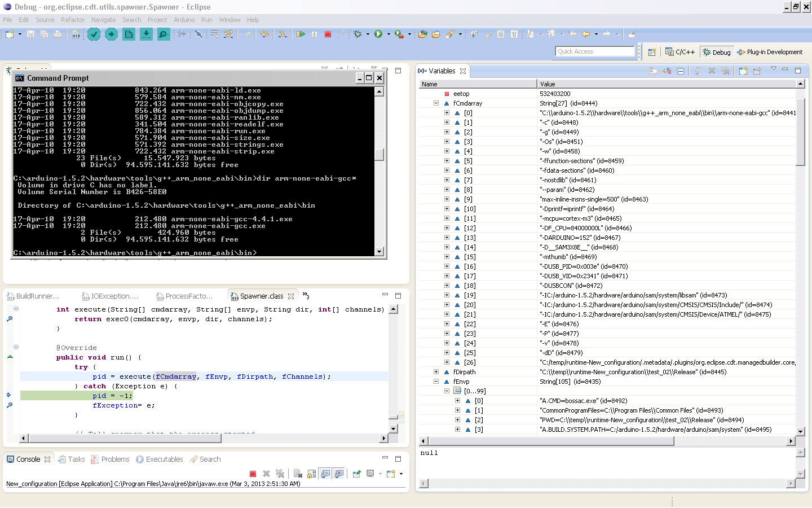Click the Quick Access search field
This screenshot has width=812, height=508.
click(x=594, y=51)
